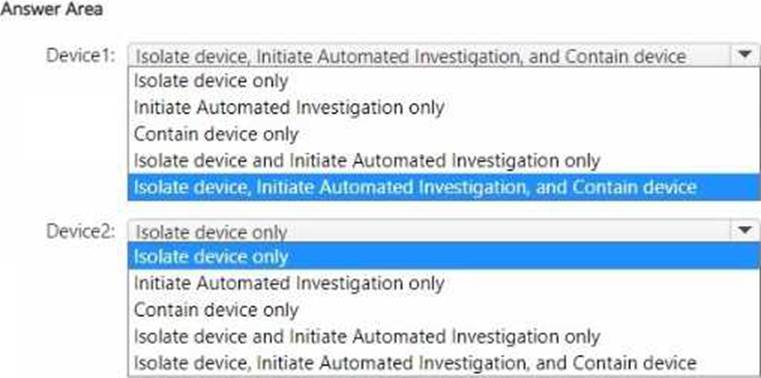The image size is (761, 378).
Task: Pick 'Contain device only' in Device2 list
Action: coord(444,310)
